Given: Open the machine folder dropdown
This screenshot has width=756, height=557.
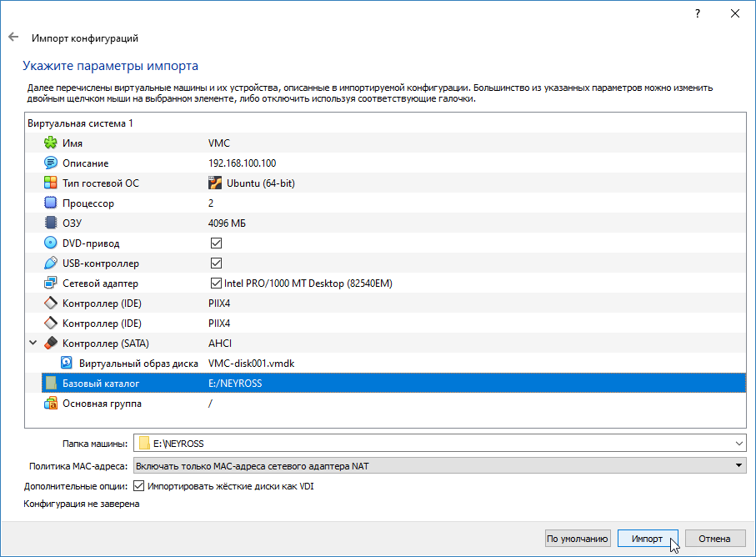Looking at the screenshot, I should click(738, 444).
